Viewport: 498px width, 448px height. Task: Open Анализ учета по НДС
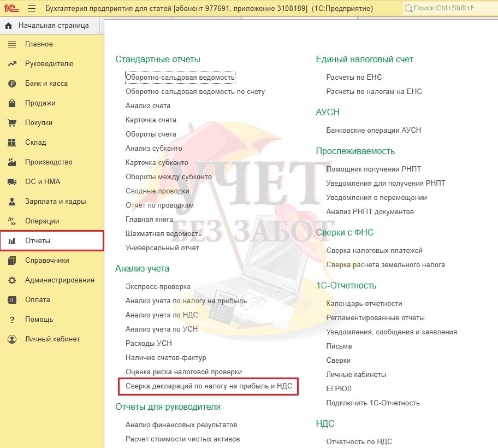162,315
